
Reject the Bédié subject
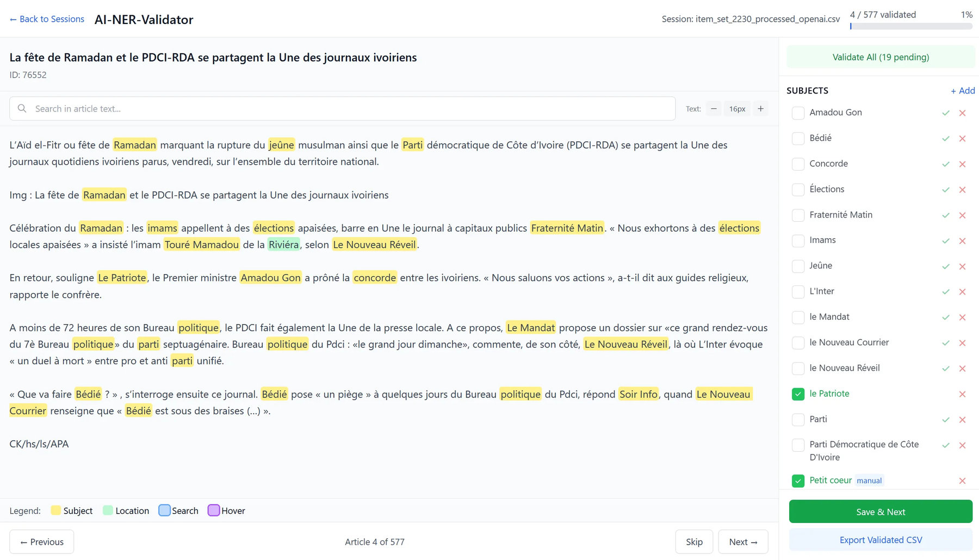click(962, 139)
